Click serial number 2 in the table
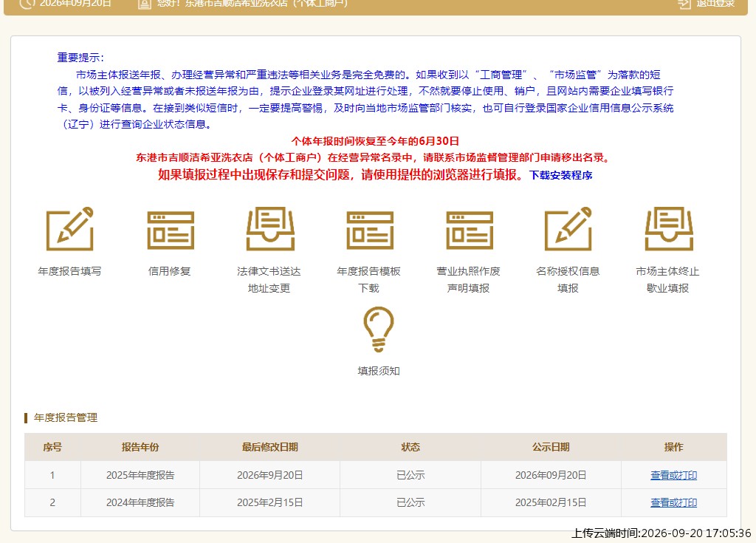Viewport: 756px width, 543px height. [52, 503]
